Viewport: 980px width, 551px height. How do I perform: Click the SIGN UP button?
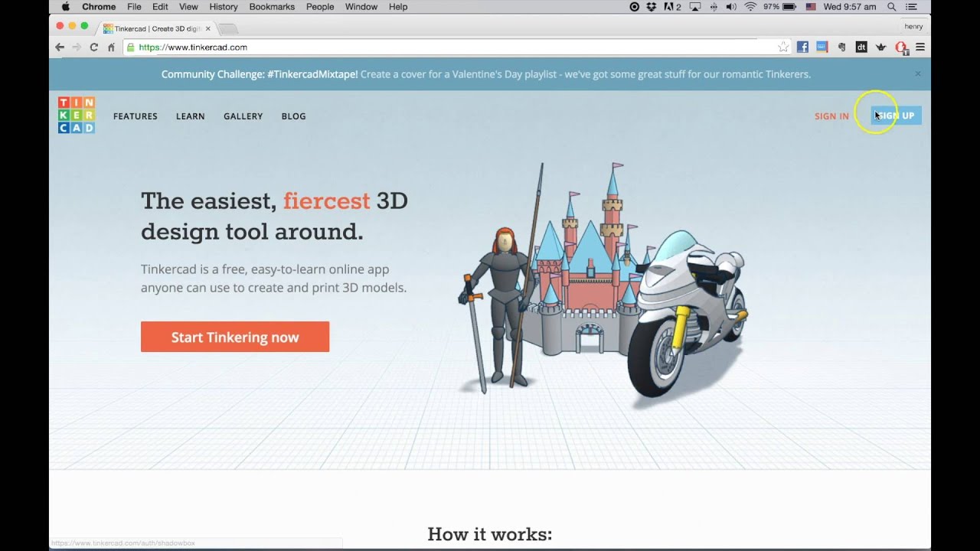pos(896,116)
